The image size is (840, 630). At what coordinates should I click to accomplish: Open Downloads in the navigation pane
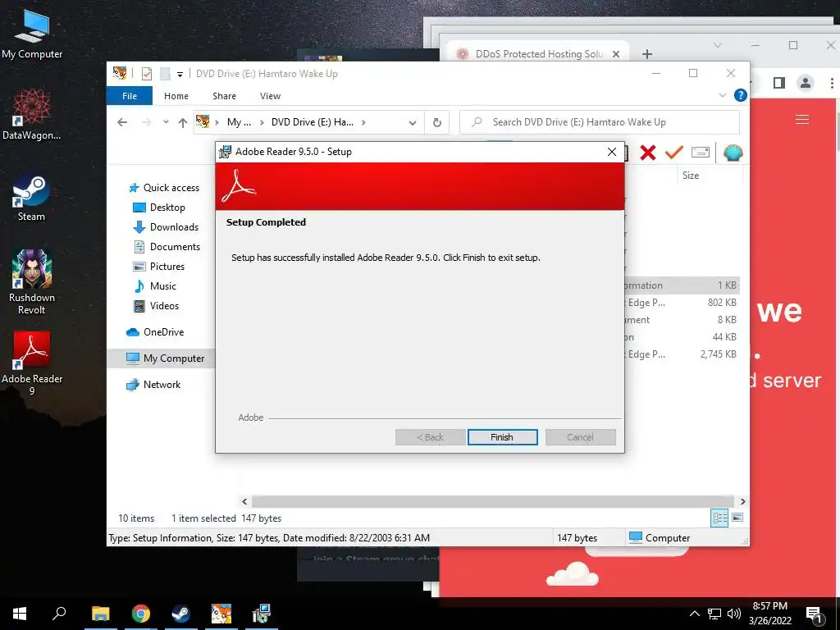click(166, 227)
